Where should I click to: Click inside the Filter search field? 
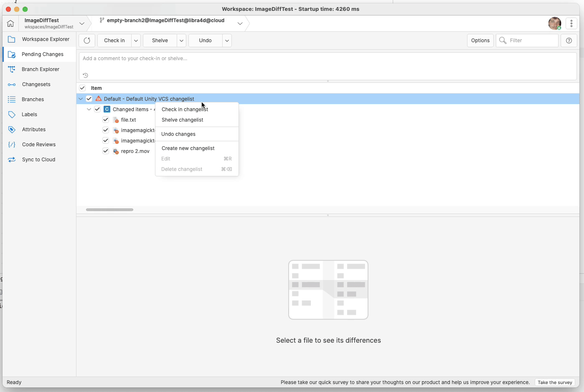point(528,40)
